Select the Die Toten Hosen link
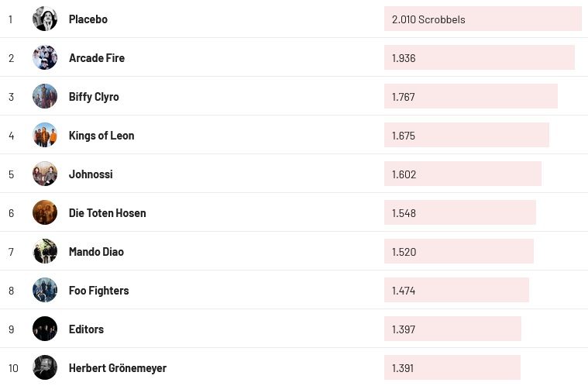588x386 pixels. [107, 213]
